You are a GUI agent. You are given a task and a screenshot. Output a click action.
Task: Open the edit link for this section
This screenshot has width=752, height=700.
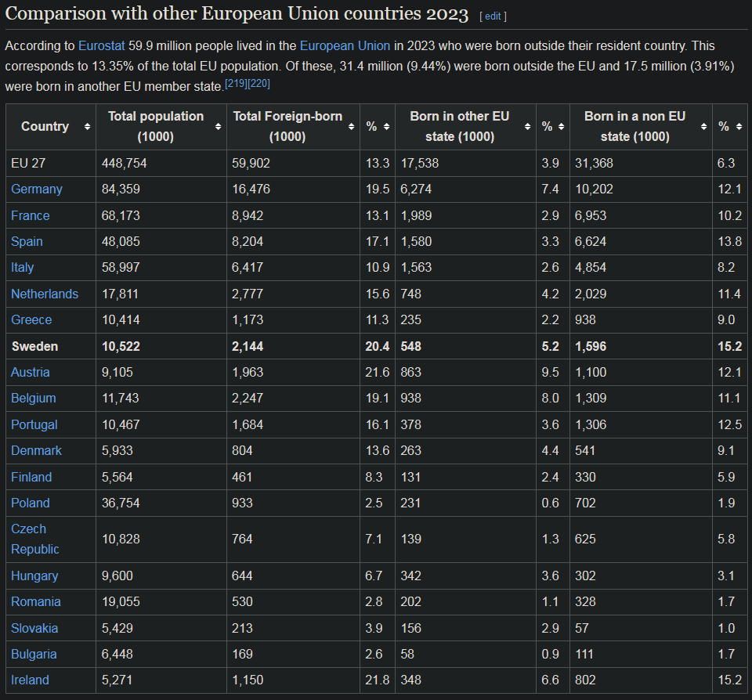pyautogui.click(x=493, y=16)
